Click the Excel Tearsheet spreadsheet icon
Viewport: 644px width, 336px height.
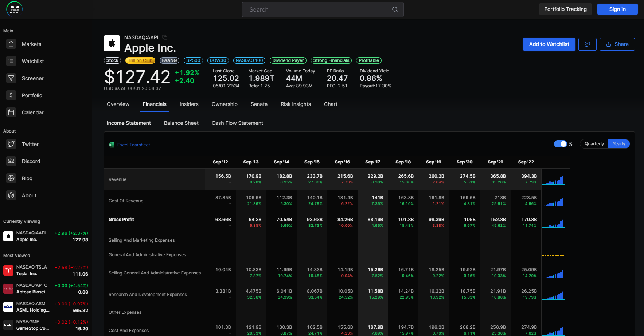tap(112, 145)
